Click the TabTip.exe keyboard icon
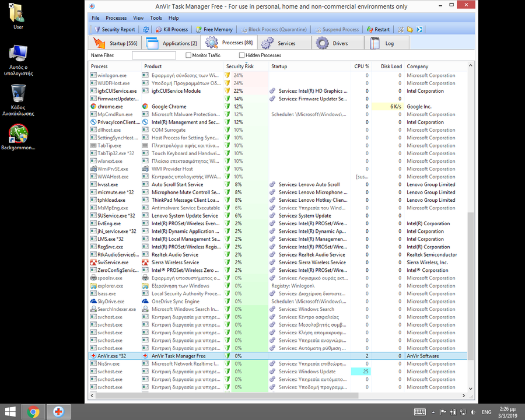 coord(93,146)
